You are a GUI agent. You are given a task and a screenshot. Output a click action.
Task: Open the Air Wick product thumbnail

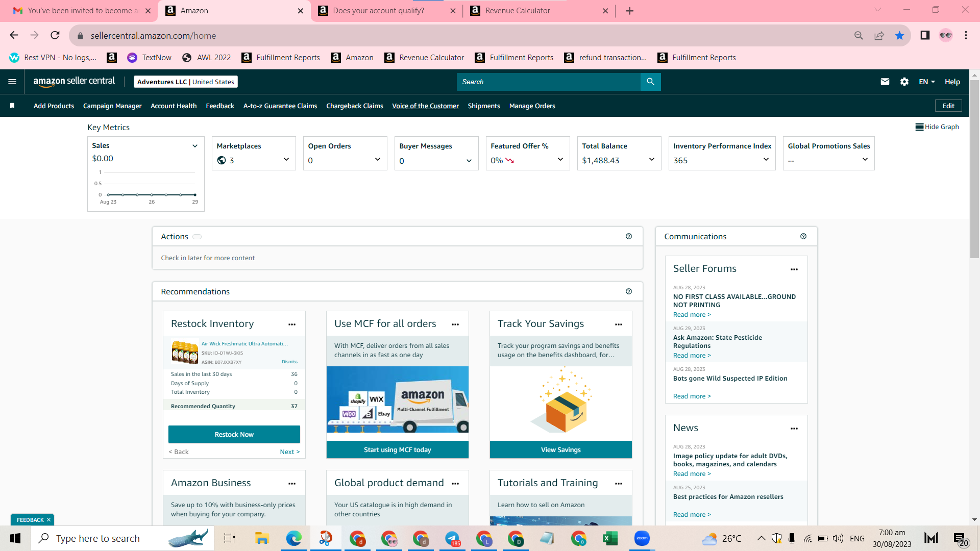(185, 352)
